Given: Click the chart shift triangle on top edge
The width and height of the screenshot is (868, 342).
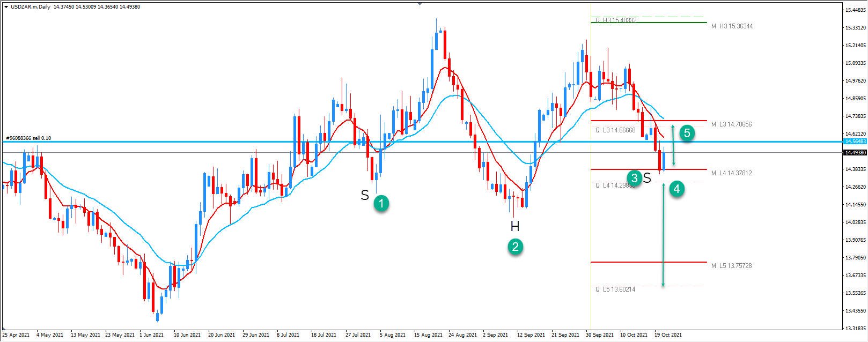Looking at the screenshot, I should [420, 3].
